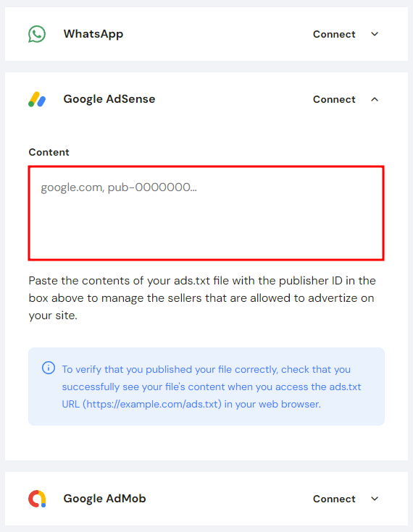Select the Google AdSense heading text
This screenshot has width=413, height=532.
click(x=109, y=99)
